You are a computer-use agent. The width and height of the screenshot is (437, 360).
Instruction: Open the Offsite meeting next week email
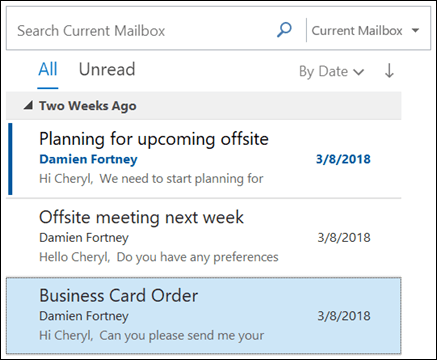pos(204,237)
